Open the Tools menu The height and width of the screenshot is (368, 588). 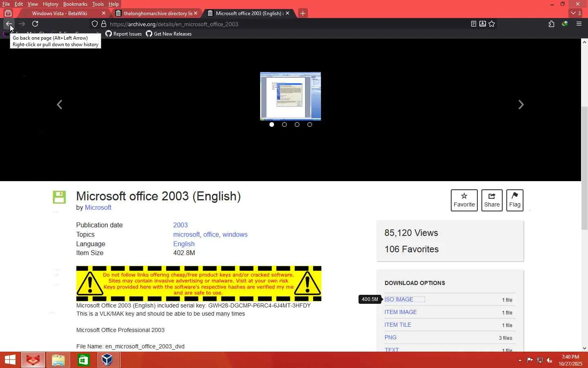(x=98, y=4)
